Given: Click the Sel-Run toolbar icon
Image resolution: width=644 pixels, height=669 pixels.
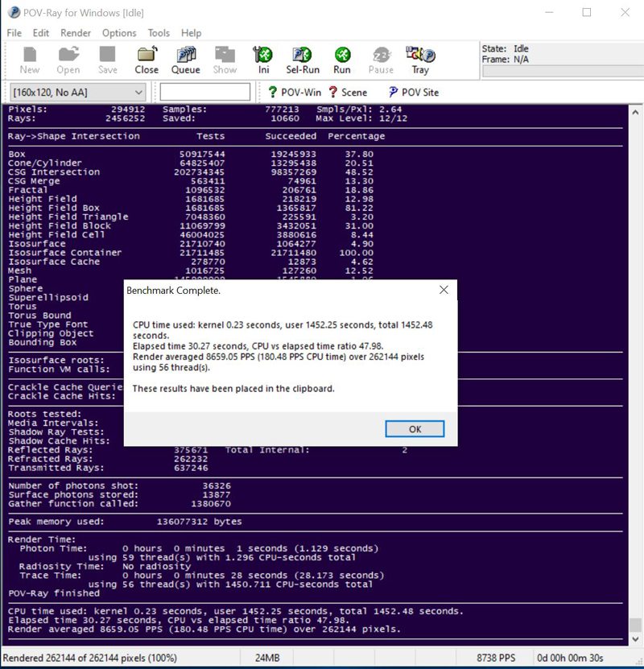Looking at the screenshot, I should (x=303, y=60).
